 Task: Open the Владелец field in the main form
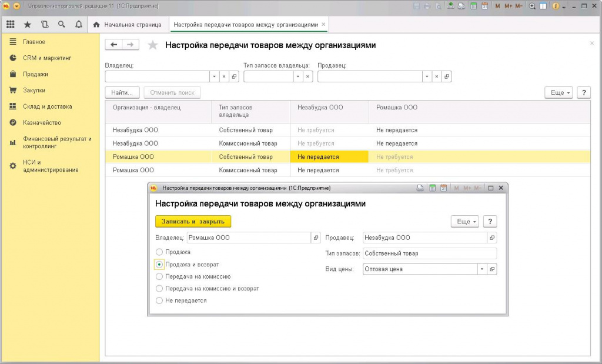(x=234, y=76)
